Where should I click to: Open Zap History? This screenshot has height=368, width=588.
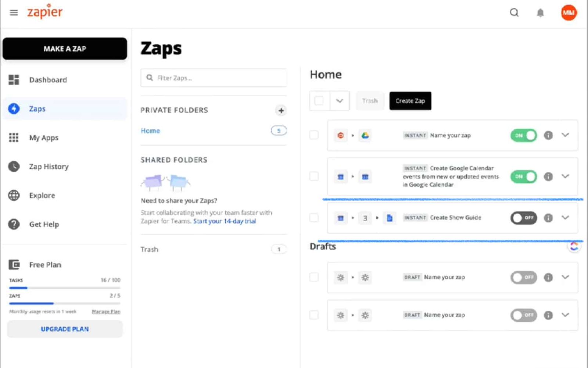click(x=49, y=166)
